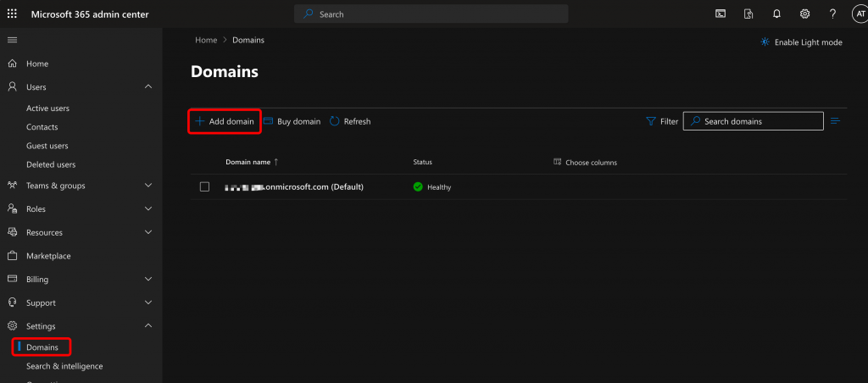Click the Home breadcrumb link
The width and height of the screenshot is (868, 383).
[x=206, y=40]
